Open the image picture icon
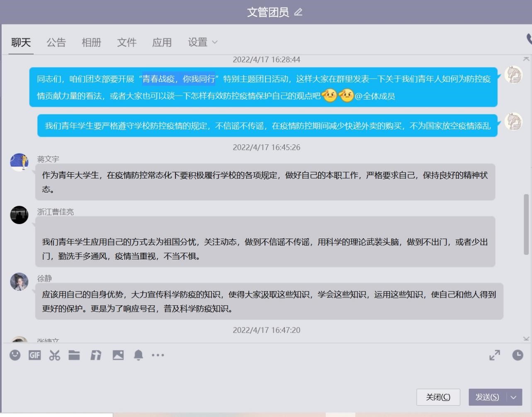This screenshot has height=417, width=532. click(118, 355)
